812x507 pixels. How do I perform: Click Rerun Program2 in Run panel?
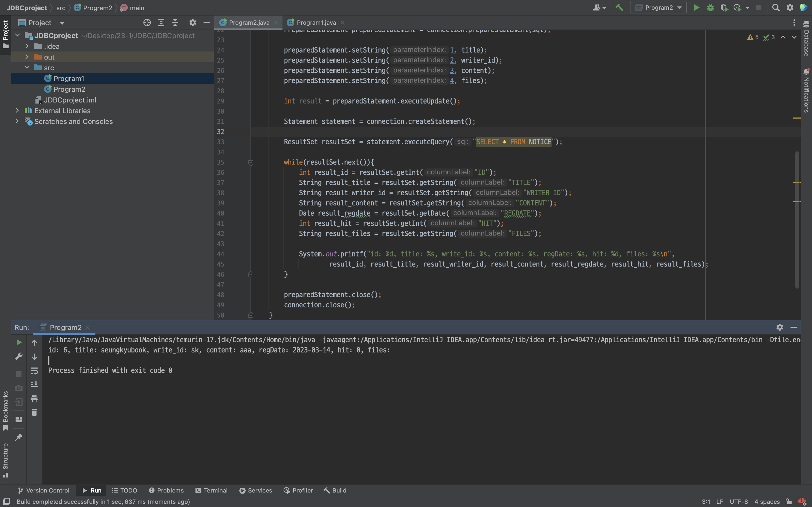19,342
